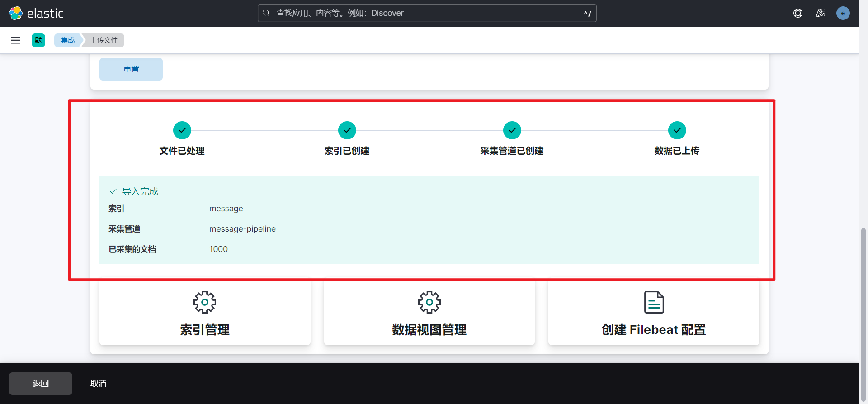This screenshot has width=868, height=404.
Task: Click the 采集管道 label
Action: (124, 229)
